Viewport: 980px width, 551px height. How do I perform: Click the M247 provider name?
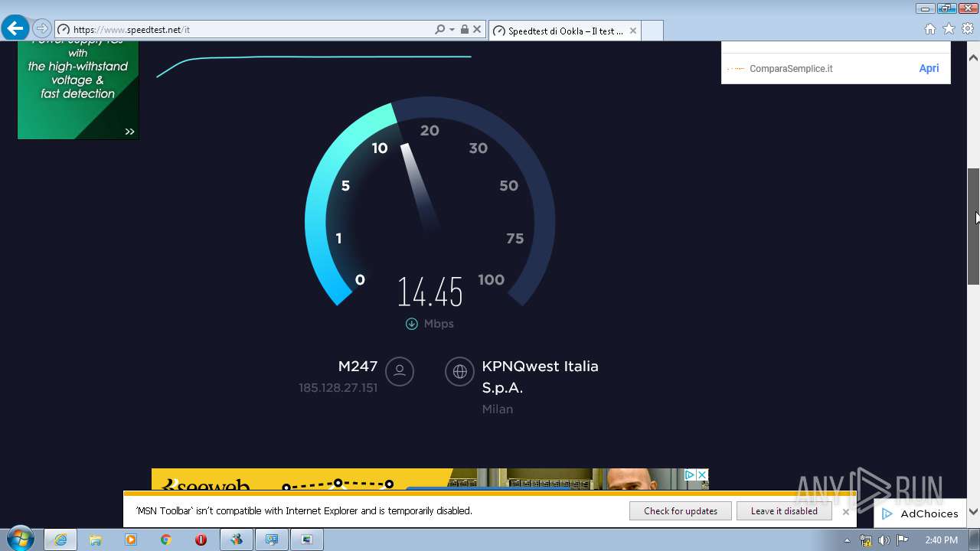coord(358,367)
